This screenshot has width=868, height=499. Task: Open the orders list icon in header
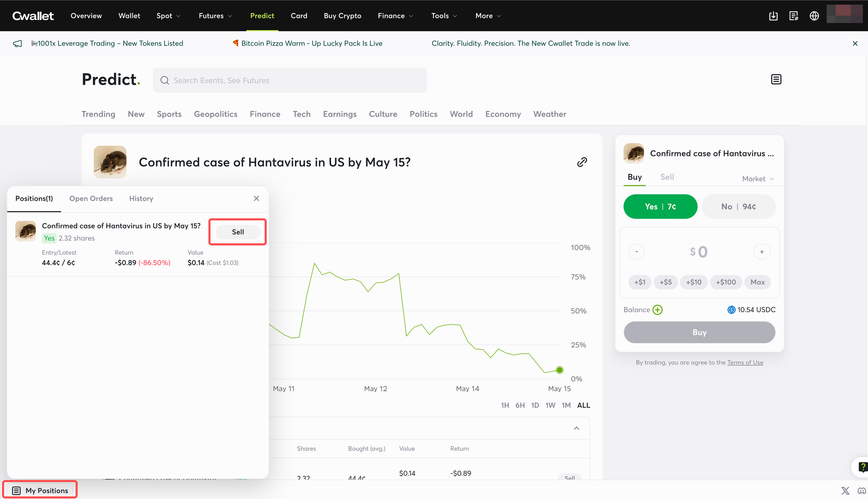tap(794, 16)
